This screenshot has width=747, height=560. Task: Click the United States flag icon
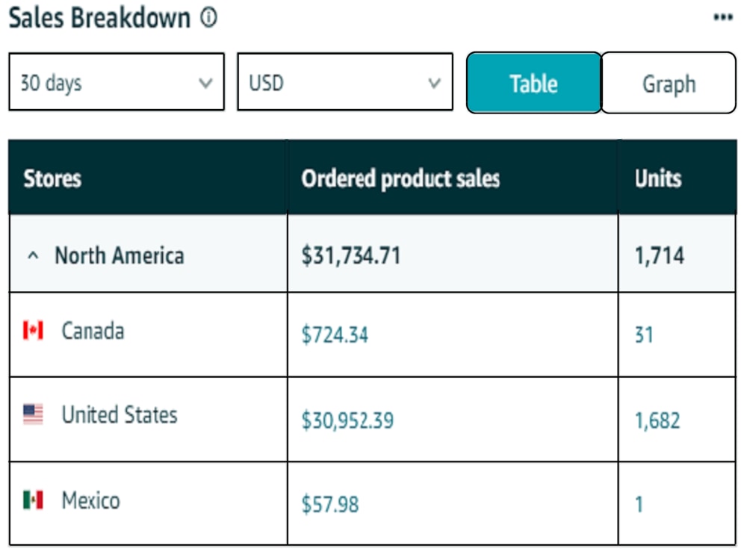click(33, 414)
